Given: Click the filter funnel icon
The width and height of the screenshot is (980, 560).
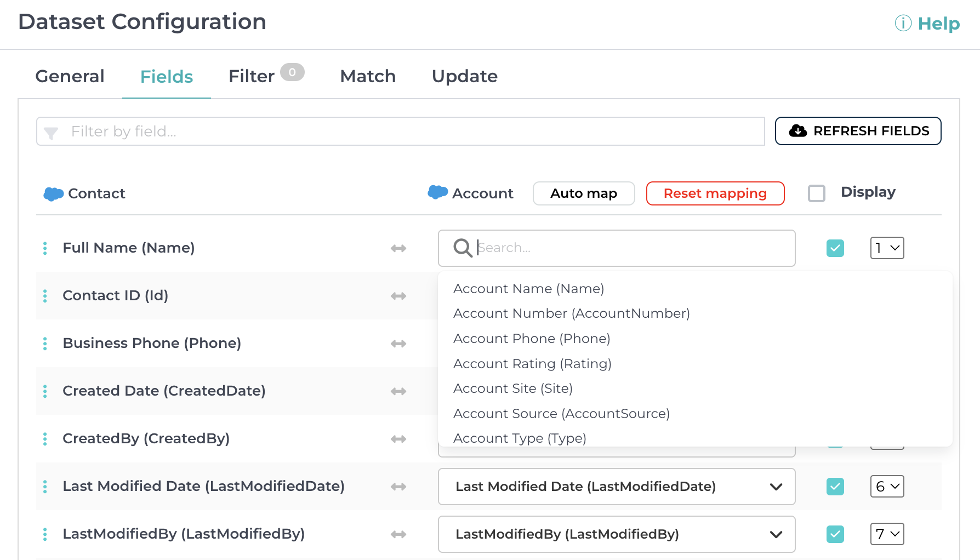Looking at the screenshot, I should pos(51,133).
